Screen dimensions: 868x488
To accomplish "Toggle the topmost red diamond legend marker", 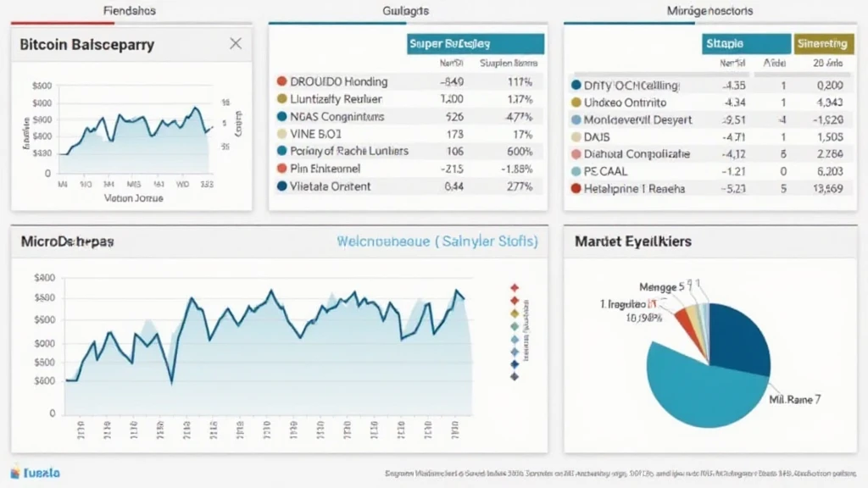I will [514, 287].
